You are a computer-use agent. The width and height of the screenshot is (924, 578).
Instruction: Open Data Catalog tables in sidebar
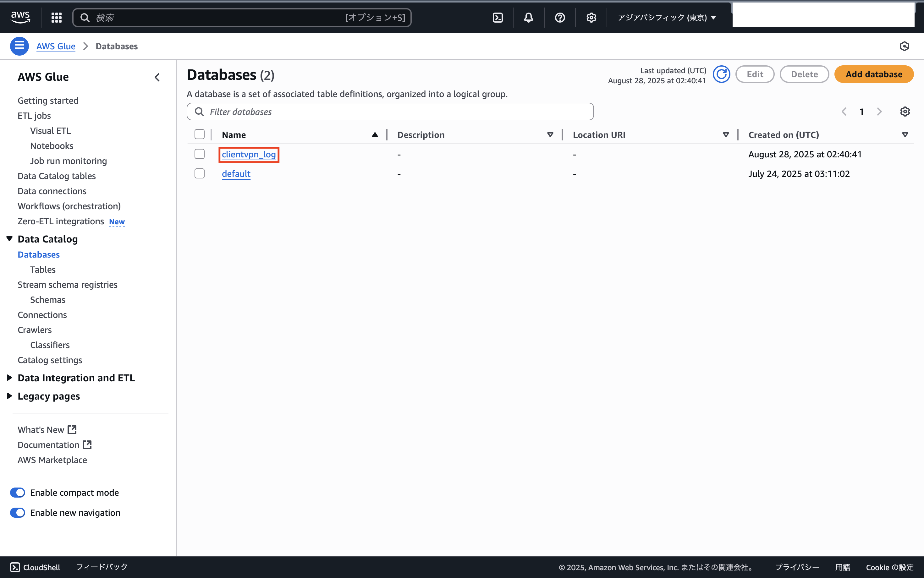(x=57, y=176)
